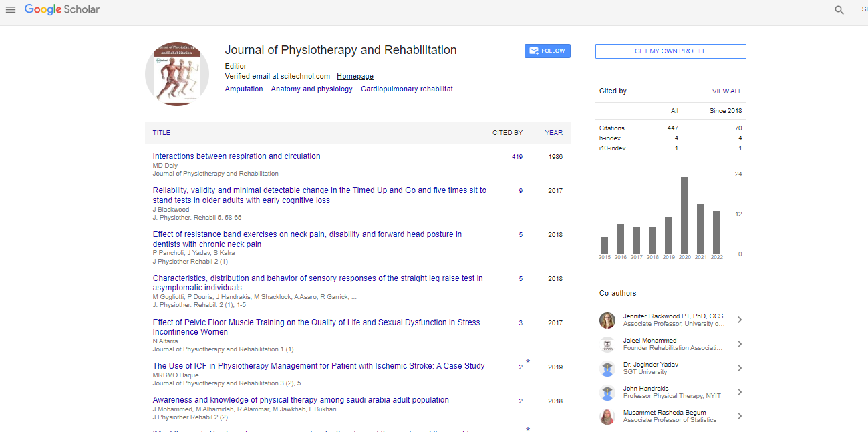View 3 citations of Pelvic Floor article
Screen dimensions: 868x432
pos(521,323)
